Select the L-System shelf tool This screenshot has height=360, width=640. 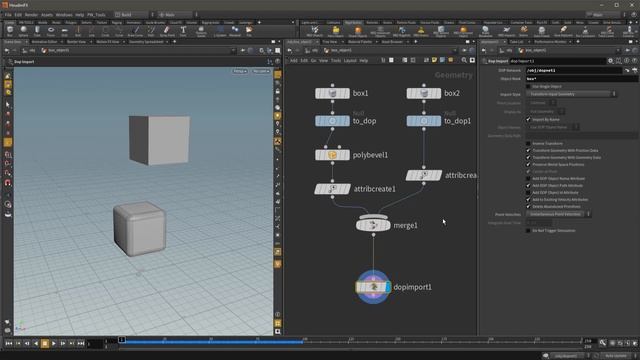pos(220,31)
